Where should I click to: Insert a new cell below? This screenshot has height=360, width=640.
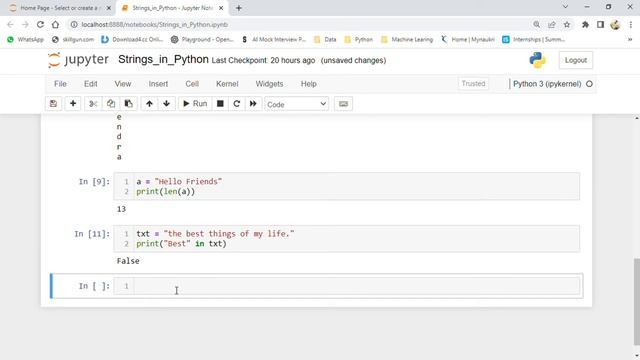[73, 104]
